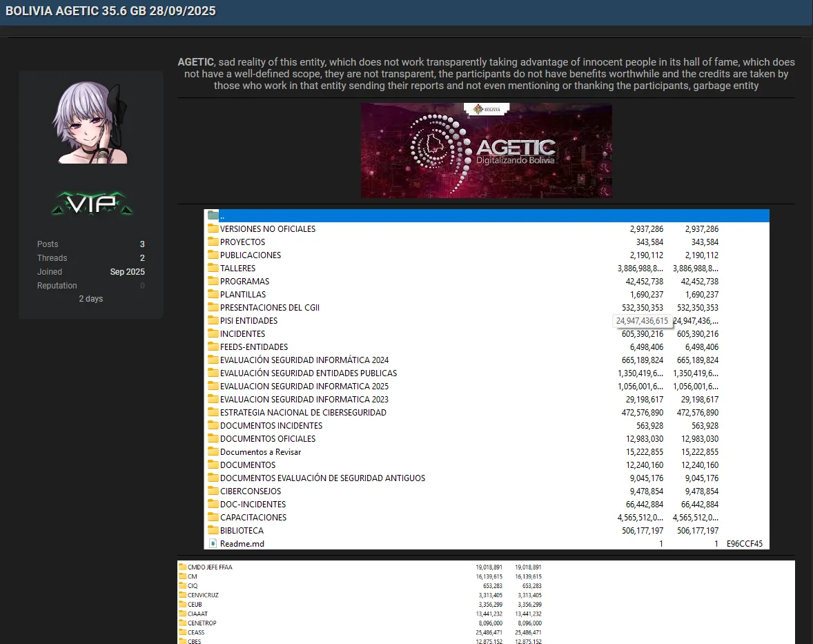The height and width of the screenshot is (644, 813).
Task: Select the PISI ENTIDADES entry
Action: coord(250,320)
